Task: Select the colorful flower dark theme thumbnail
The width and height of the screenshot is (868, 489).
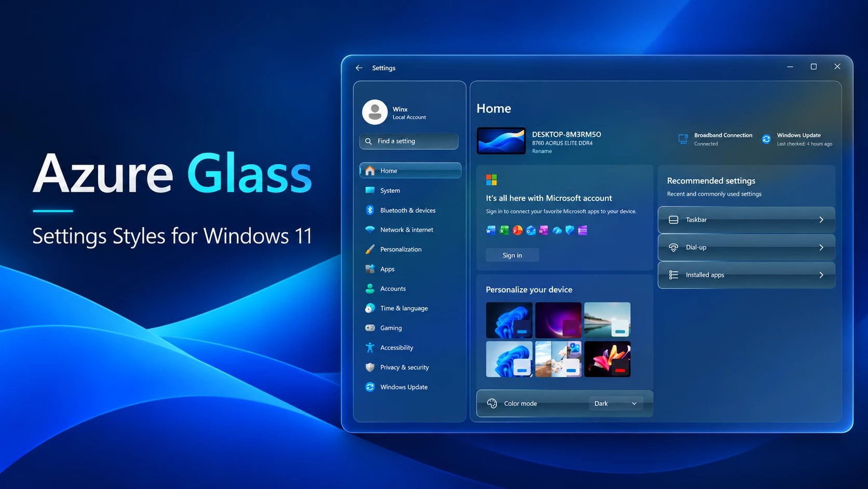Action: click(607, 359)
